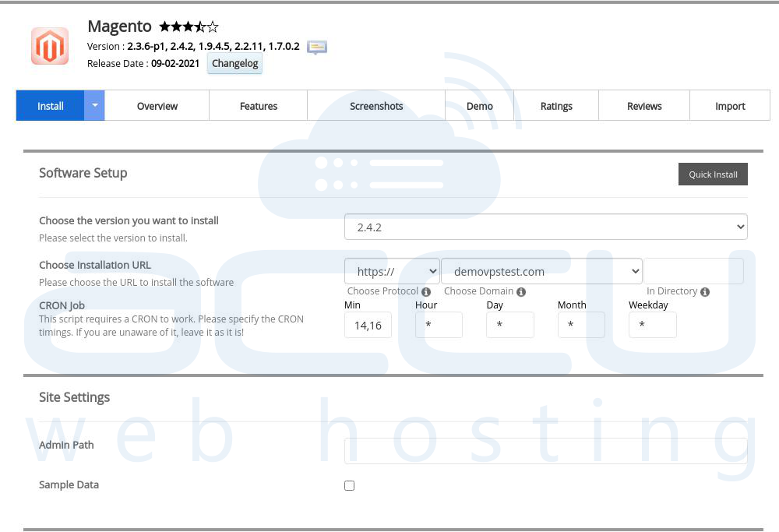Open the demovpstest.com domain dropdown
Screen dimensions: 779x532
point(541,271)
